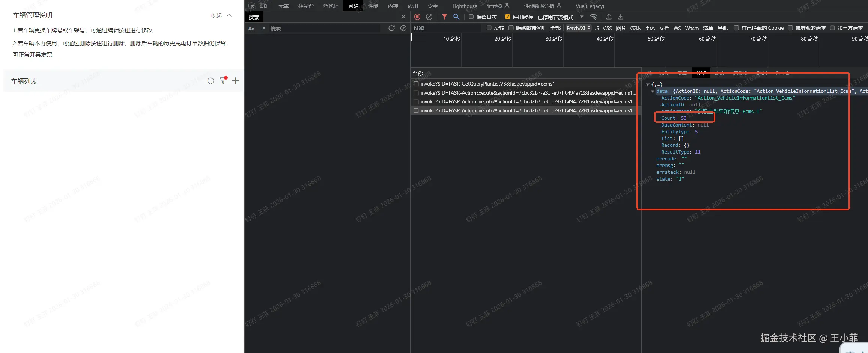Collapse the vehicle management notes (收起)
Viewport: 868px width, 353px height.
[x=221, y=15]
